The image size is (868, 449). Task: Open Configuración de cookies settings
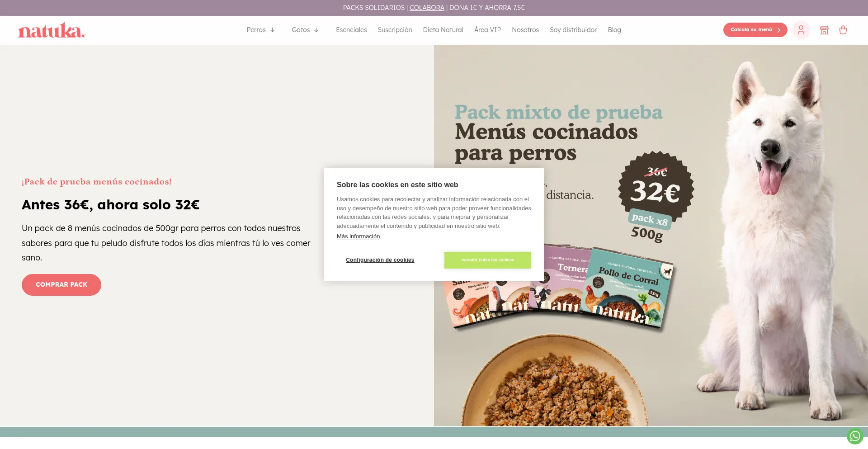click(380, 260)
